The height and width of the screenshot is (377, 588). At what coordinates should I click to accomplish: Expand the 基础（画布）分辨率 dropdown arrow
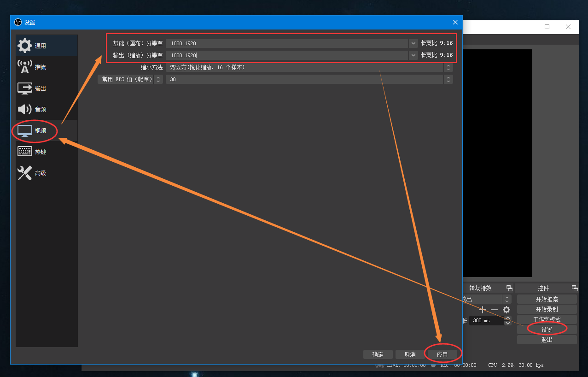pyautogui.click(x=413, y=43)
